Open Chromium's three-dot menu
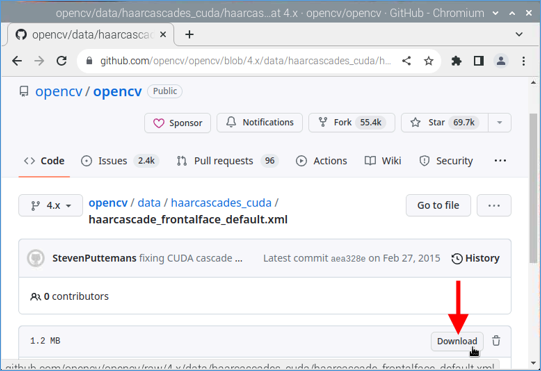Viewport: 541px width, 371px height. click(523, 61)
